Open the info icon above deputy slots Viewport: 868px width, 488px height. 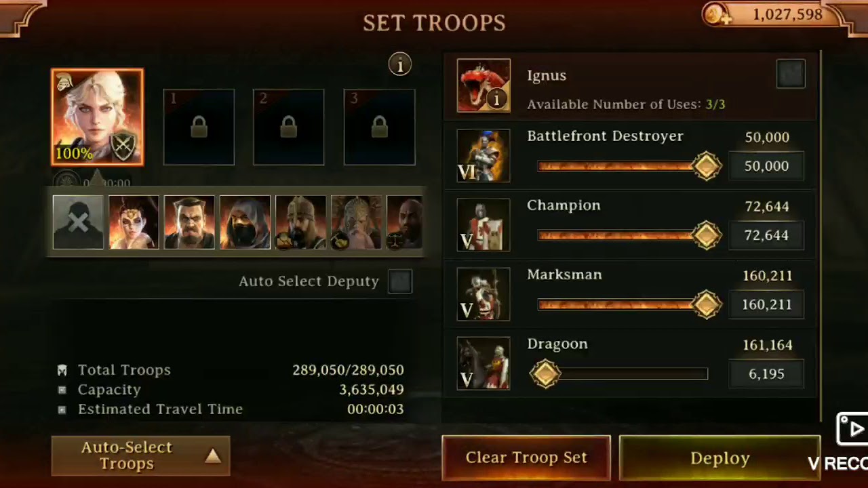[400, 64]
